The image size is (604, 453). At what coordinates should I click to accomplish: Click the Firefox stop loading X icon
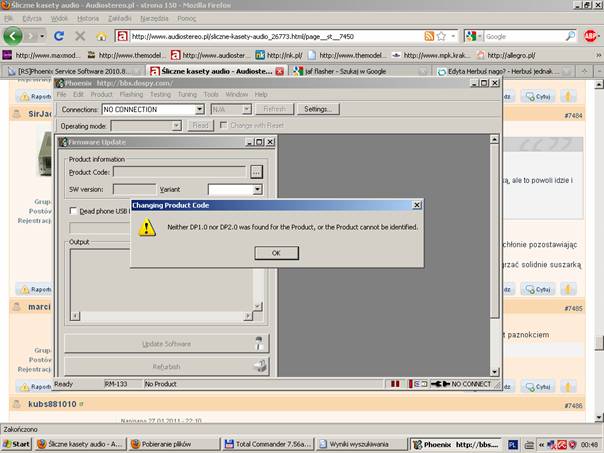click(80, 36)
